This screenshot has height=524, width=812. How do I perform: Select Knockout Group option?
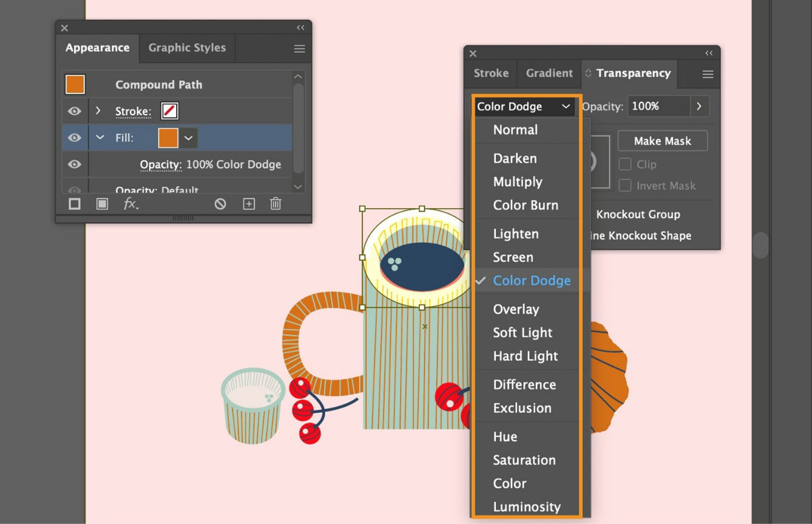tap(638, 214)
